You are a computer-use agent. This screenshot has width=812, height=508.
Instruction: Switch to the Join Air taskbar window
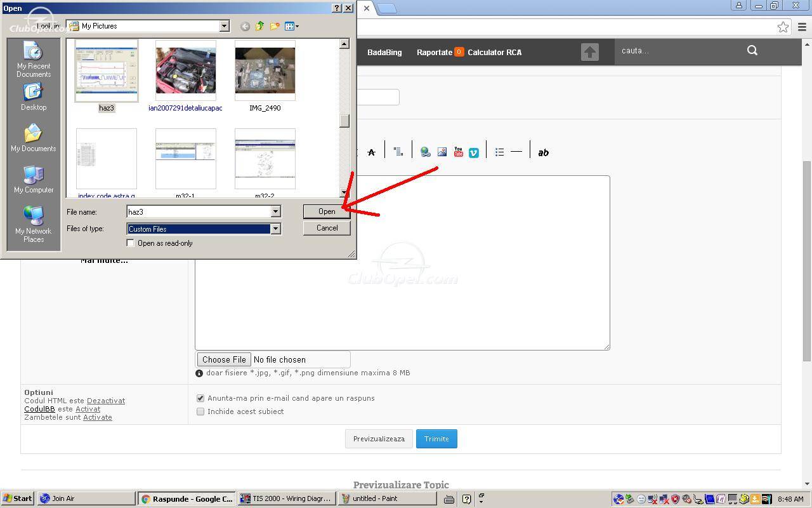[86, 498]
